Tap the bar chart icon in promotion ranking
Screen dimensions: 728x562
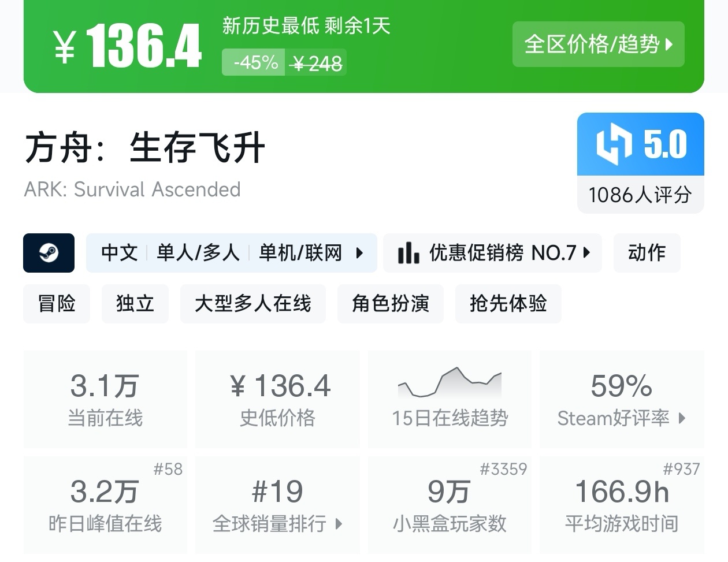(x=408, y=253)
